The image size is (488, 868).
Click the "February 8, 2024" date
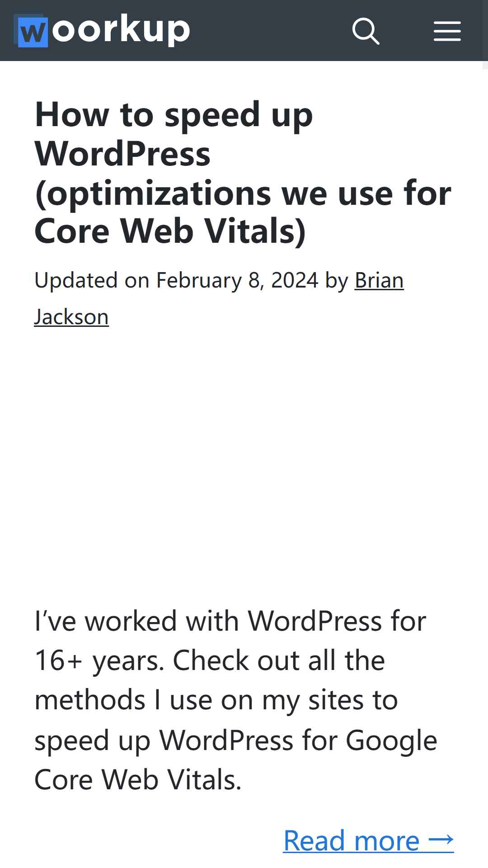click(x=237, y=280)
